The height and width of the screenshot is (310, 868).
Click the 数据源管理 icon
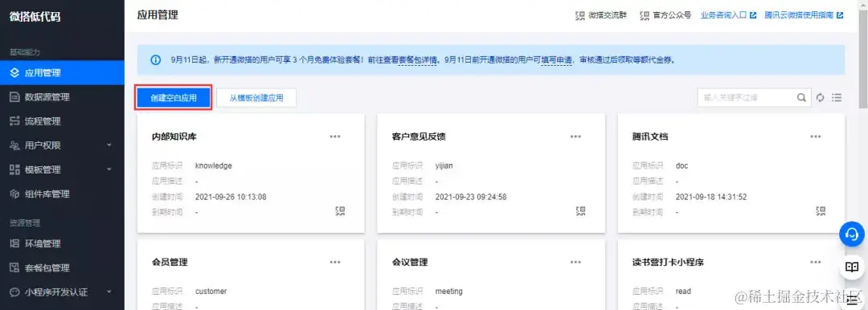15,97
